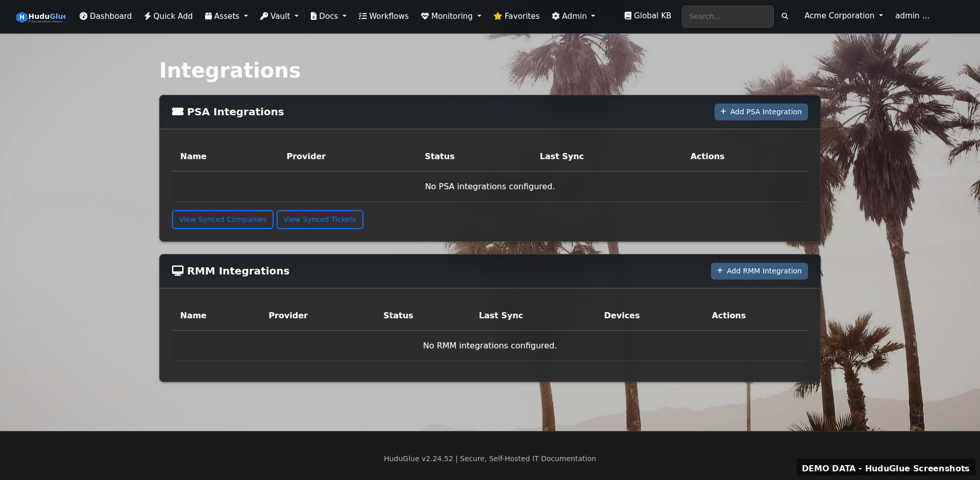
Task: Click the search magnifier icon
Action: click(785, 16)
